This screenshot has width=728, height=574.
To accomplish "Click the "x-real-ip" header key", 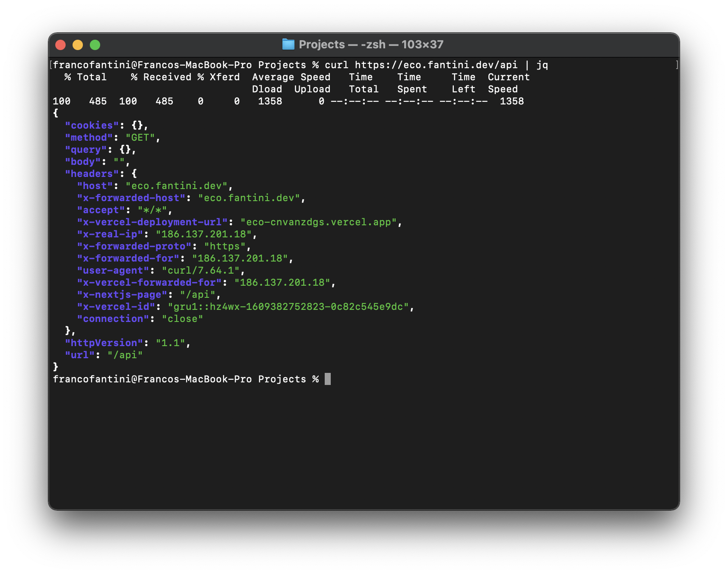I will pyautogui.click(x=110, y=234).
